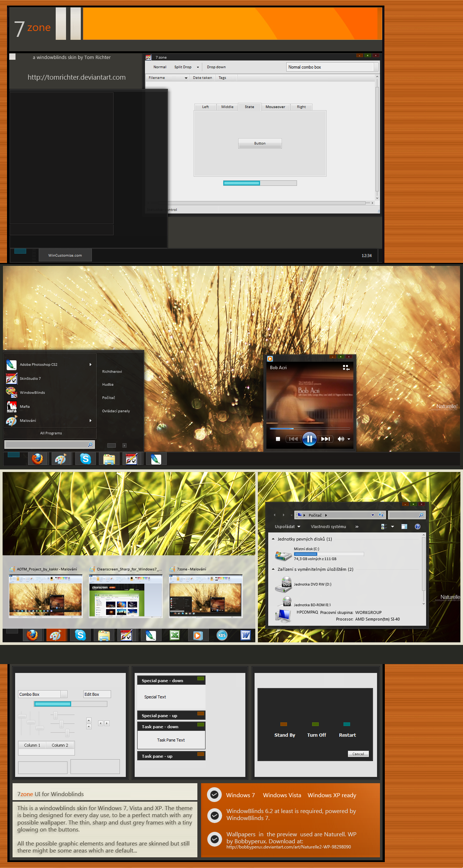Screen dimensions: 463x868
Task: Switch to the Mouseover tab
Action: [275, 107]
